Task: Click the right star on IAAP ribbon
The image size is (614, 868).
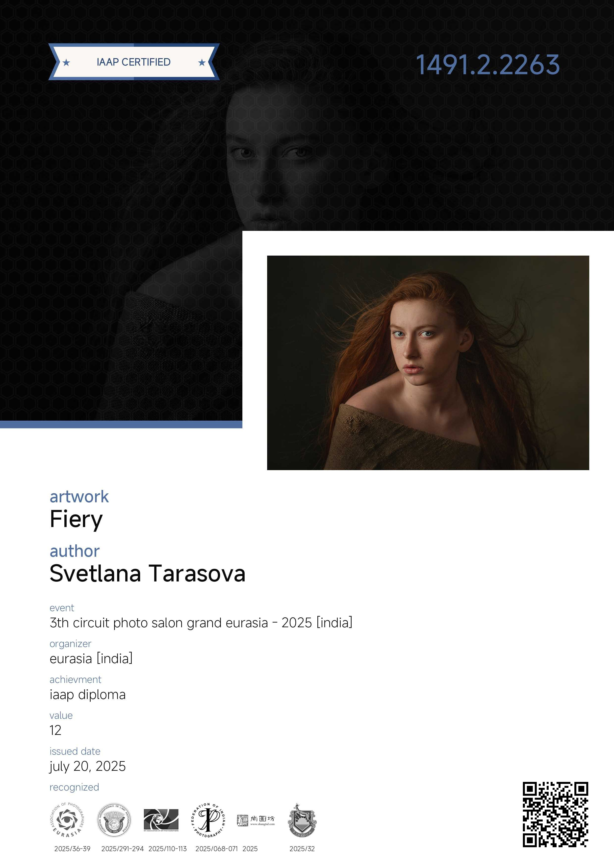Action: pos(202,62)
